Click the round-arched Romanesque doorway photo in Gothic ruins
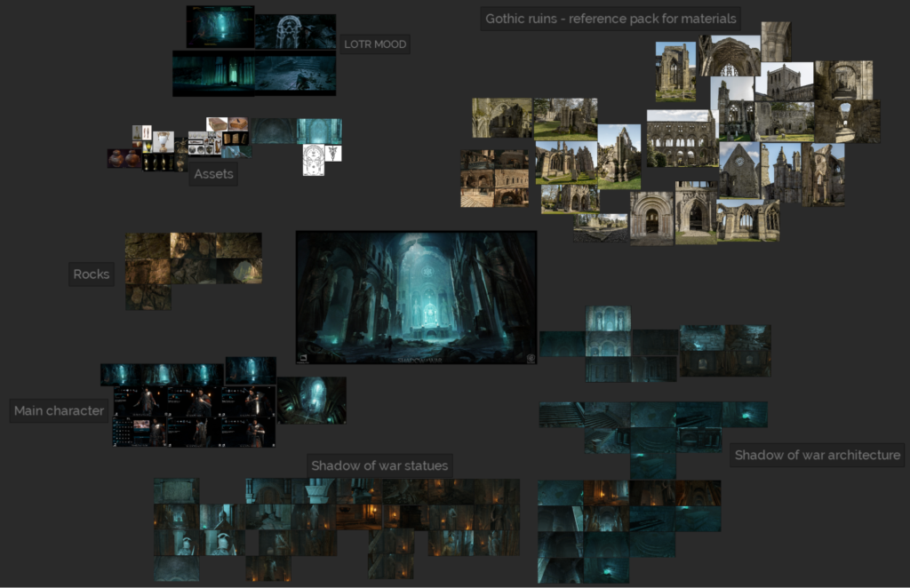Viewport: 910px width, 588px height. pos(651,218)
